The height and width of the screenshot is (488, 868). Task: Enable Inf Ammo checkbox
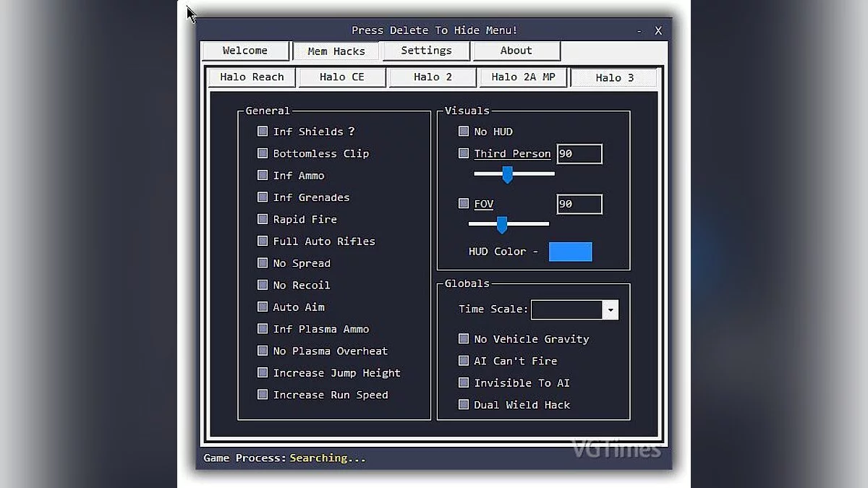point(263,175)
